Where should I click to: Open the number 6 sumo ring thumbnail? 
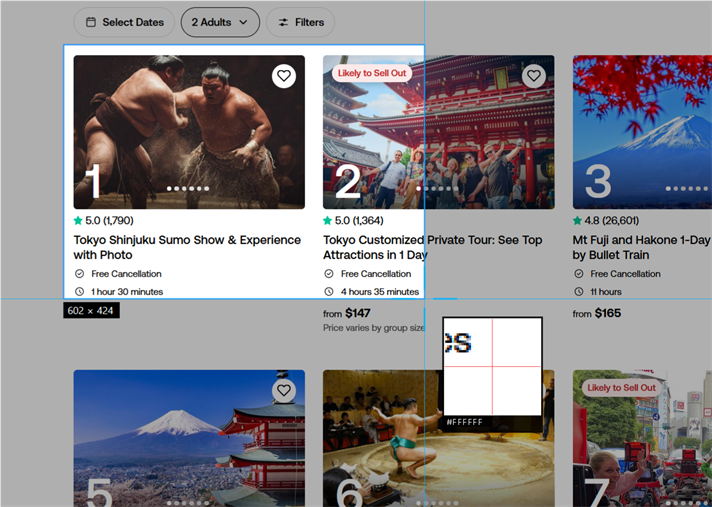(x=380, y=438)
